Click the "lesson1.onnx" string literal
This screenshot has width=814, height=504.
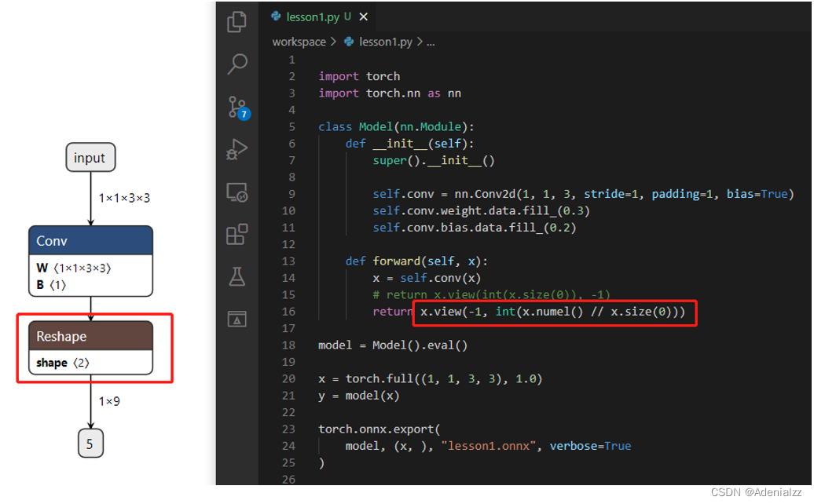tap(488, 446)
